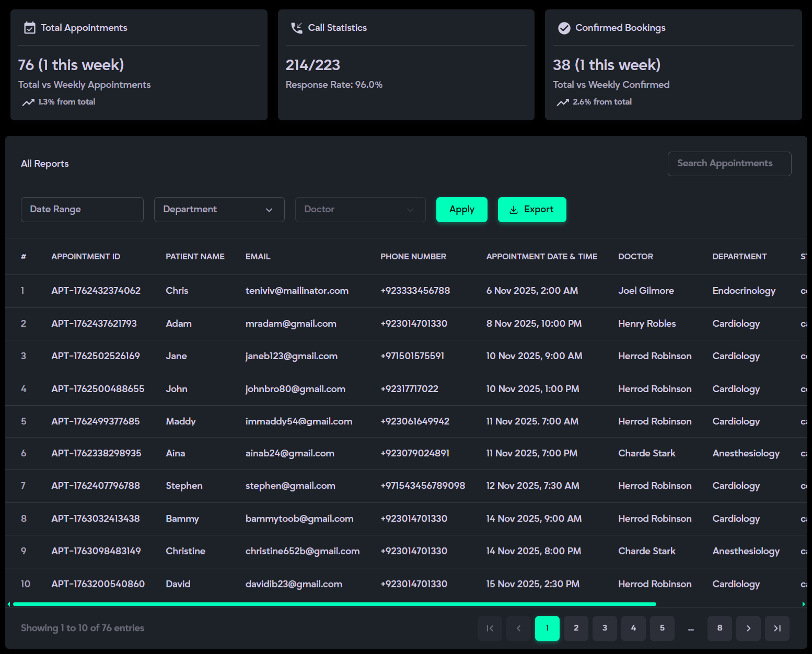
Task: Go to the next page arrow
Action: click(x=748, y=628)
